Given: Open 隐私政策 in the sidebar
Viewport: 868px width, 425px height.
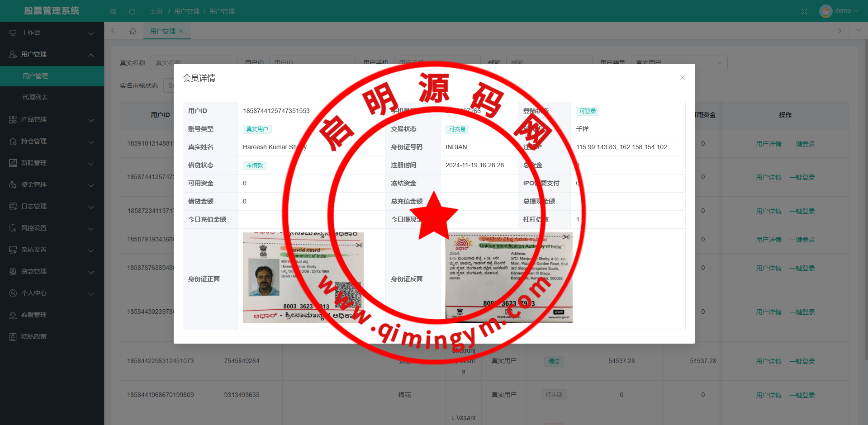Looking at the screenshot, I should 34,336.
